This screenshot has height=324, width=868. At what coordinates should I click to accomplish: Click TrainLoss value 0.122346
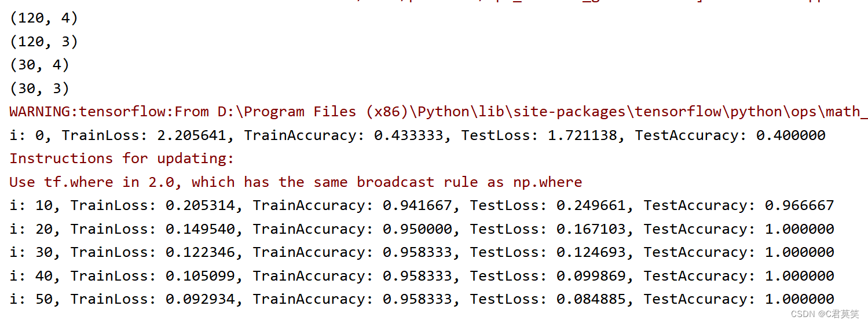(200, 252)
